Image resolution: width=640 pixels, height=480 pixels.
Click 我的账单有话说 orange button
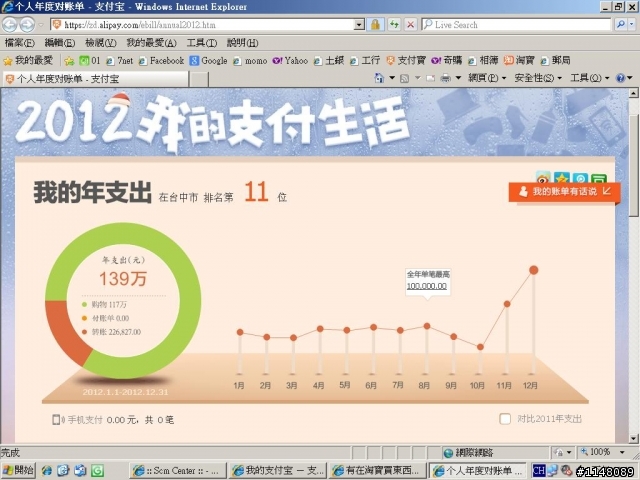coord(564,191)
